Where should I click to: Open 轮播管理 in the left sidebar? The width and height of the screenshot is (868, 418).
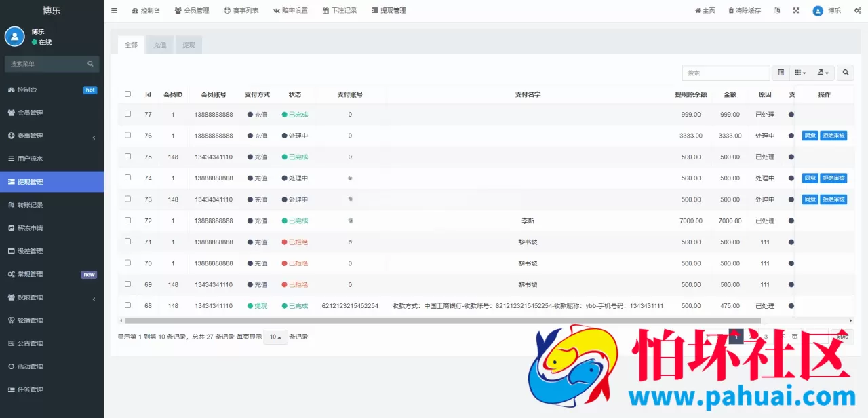pyautogui.click(x=52, y=320)
